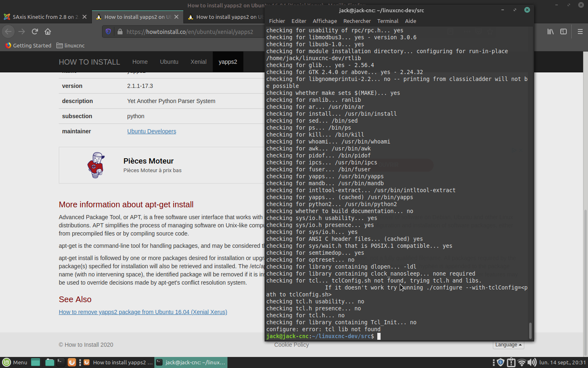Open the terminal Affichage menu
This screenshot has width=588, height=368.
coord(325,21)
